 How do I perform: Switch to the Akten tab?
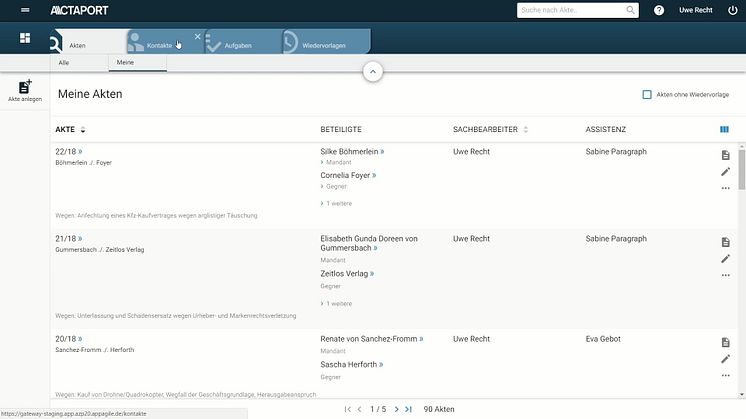coord(89,42)
